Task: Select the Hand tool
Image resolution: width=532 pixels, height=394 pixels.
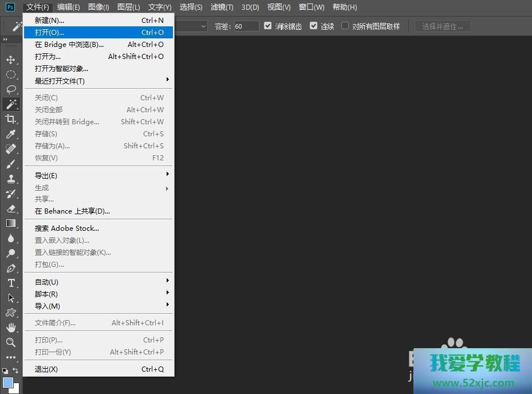Action: (x=10, y=328)
